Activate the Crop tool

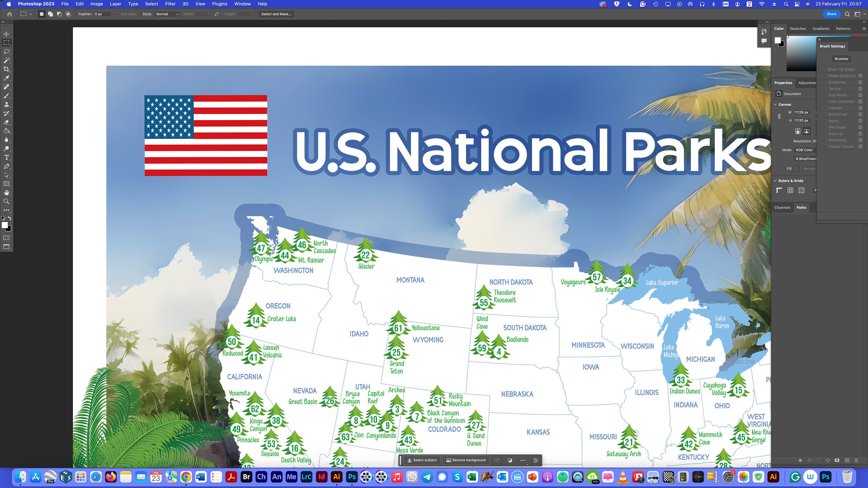click(7, 69)
